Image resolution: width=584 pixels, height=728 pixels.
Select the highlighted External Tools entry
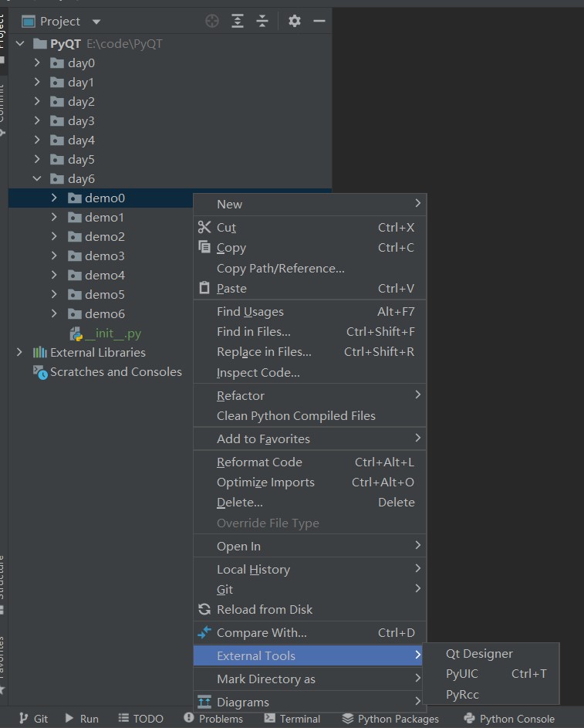pyautogui.click(x=308, y=655)
